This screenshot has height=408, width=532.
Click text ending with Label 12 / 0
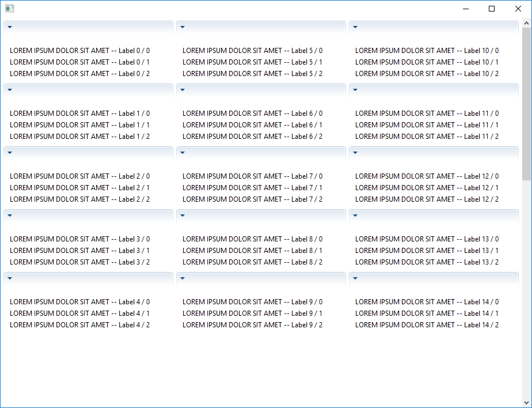click(x=427, y=176)
